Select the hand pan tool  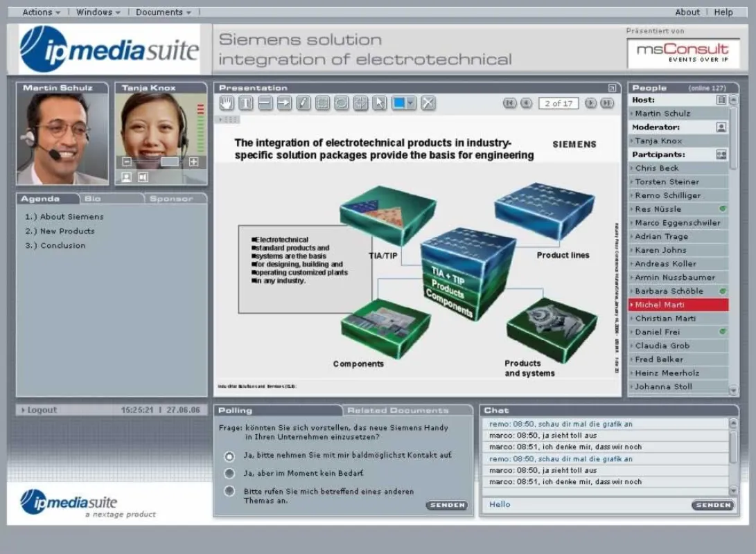(x=227, y=103)
